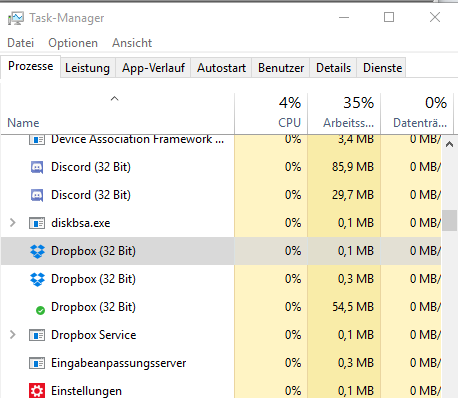Expand the diskbsa.exe process group
Screen dimensions: 458x398
pyautogui.click(x=13, y=223)
